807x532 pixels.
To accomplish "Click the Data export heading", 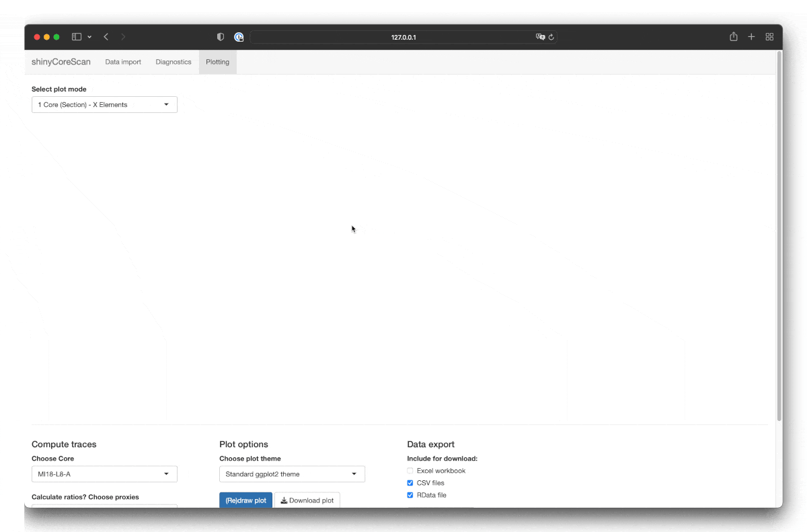I will tap(430, 445).
